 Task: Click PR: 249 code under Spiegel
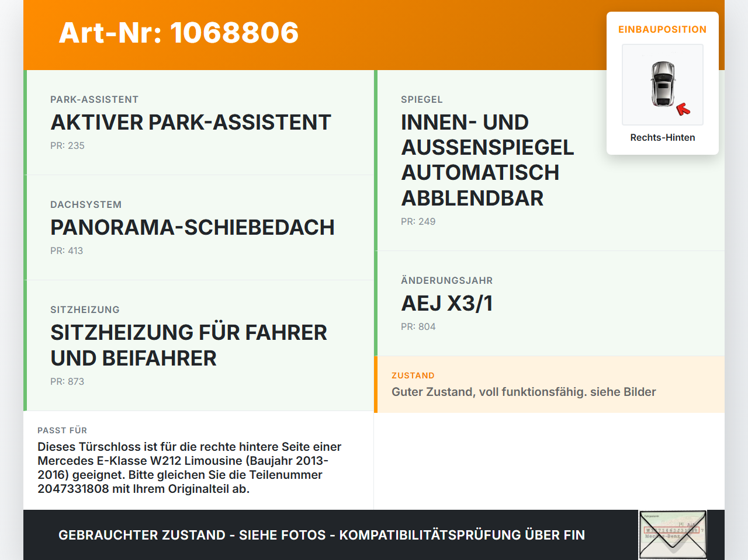pyautogui.click(x=418, y=221)
